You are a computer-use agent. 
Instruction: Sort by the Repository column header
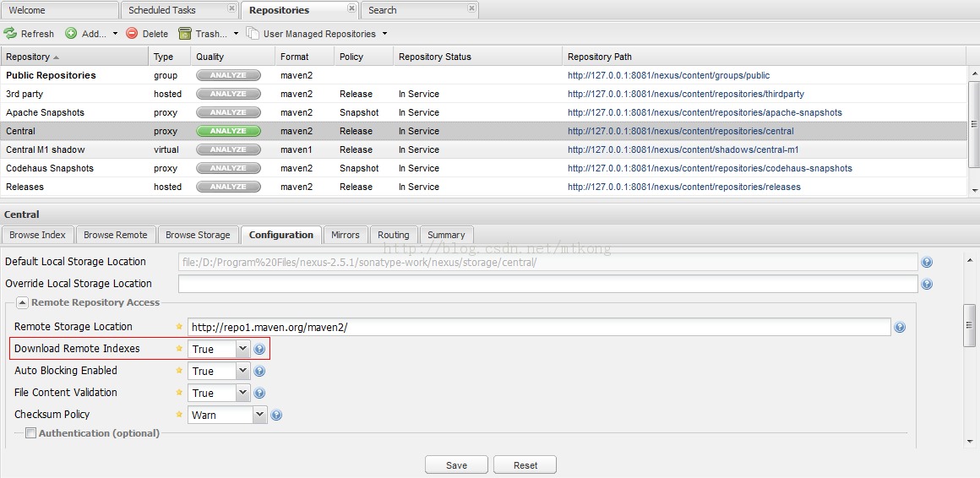point(28,57)
